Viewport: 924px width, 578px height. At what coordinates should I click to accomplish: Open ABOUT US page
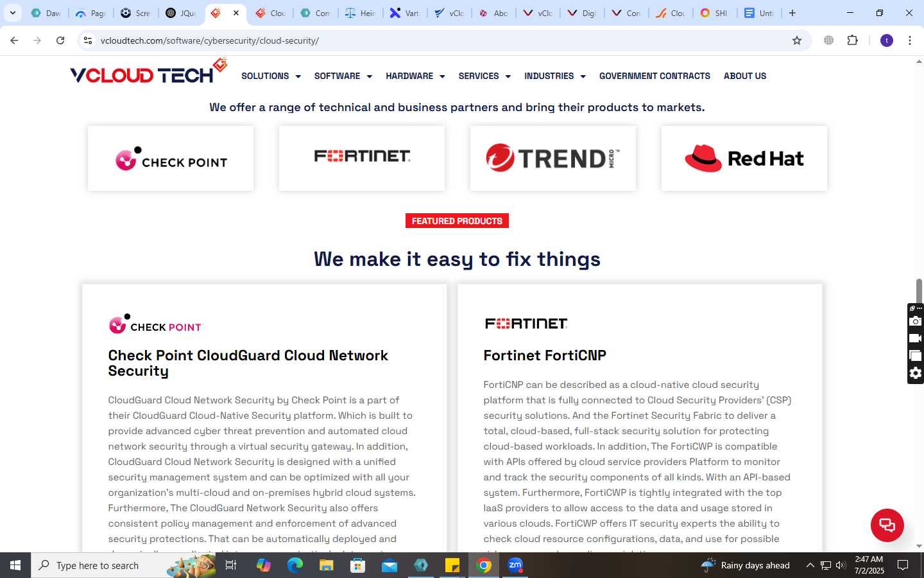745,76
